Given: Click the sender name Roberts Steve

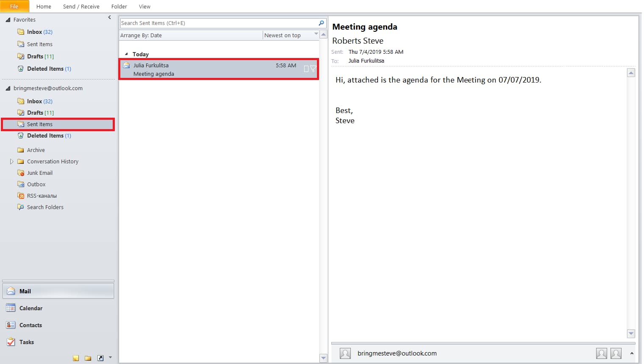Looking at the screenshot, I should (x=358, y=41).
